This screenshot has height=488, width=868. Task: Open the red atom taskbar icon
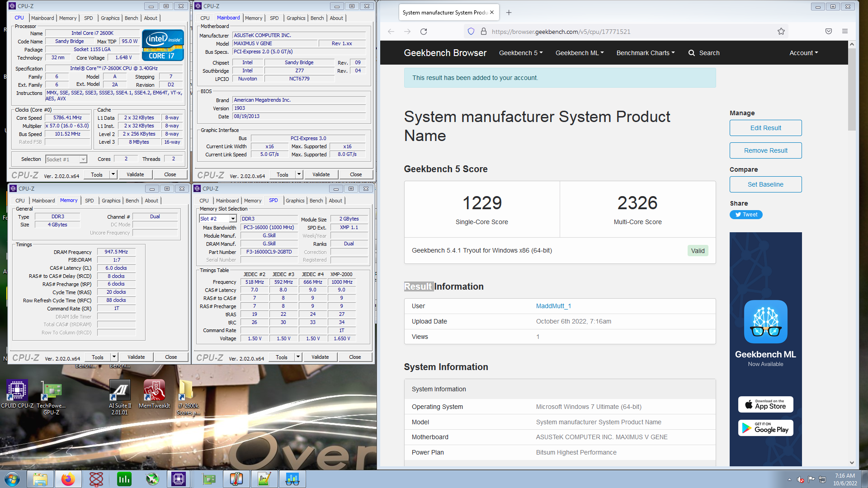click(x=96, y=479)
